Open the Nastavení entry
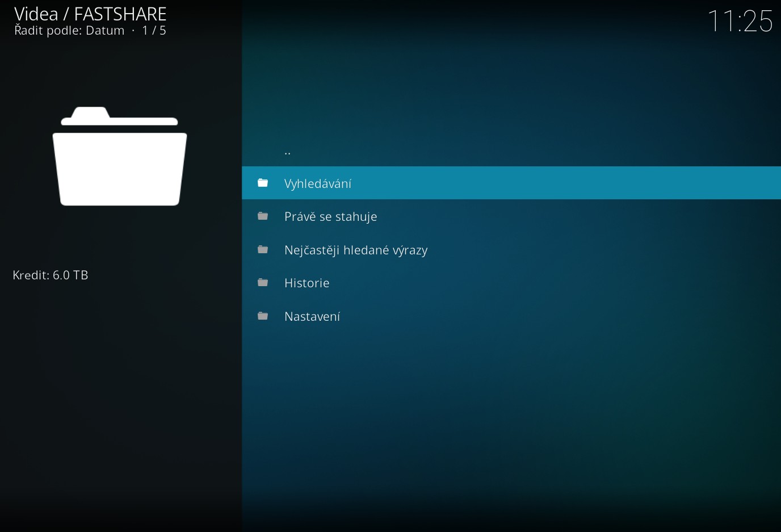The height and width of the screenshot is (532, 781). pos(511,316)
